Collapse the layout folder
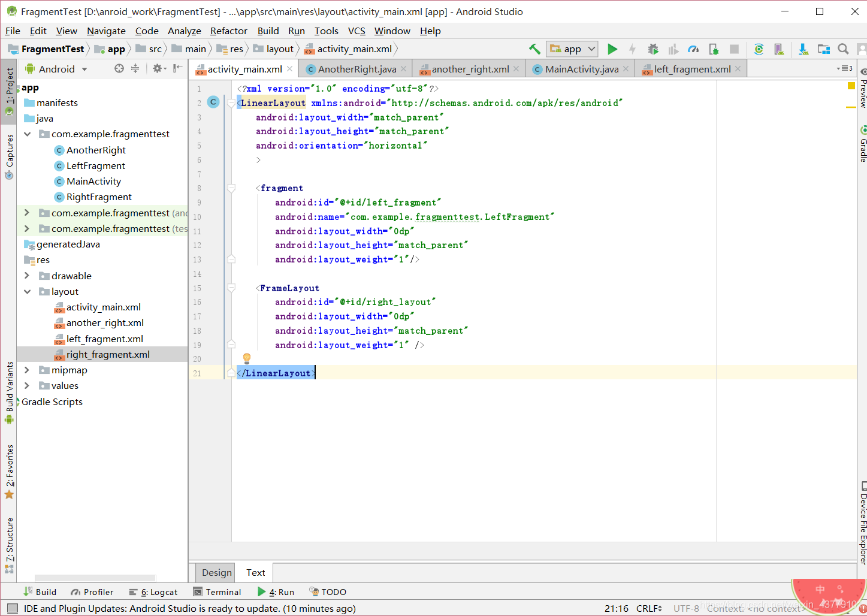The image size is (867, 616). (27, 291)
